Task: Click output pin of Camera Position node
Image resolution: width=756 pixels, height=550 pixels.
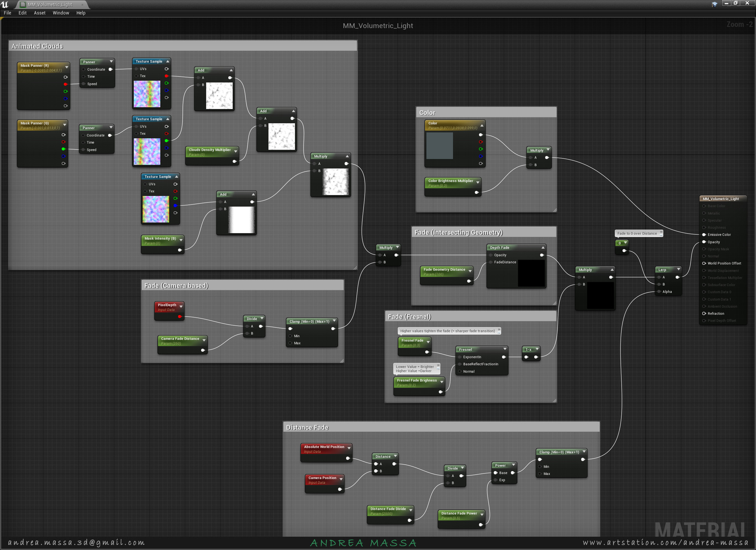Action: coord(340,489)
